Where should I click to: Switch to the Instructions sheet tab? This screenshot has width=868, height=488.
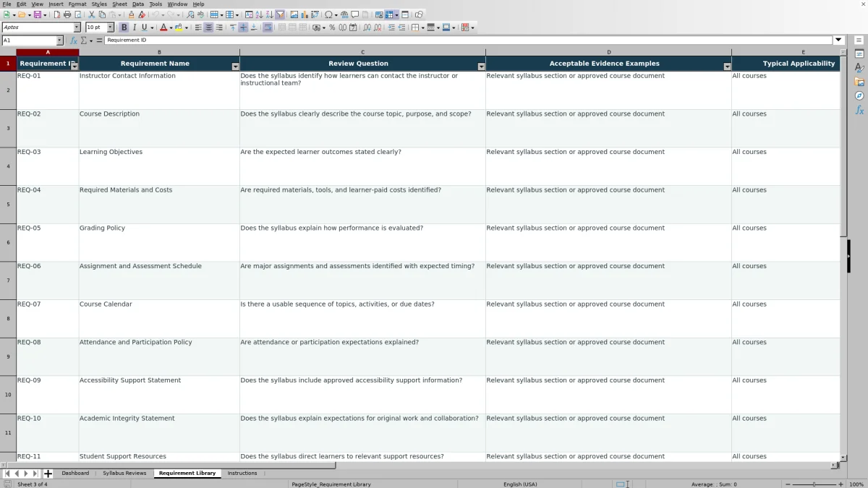[242, 474]
